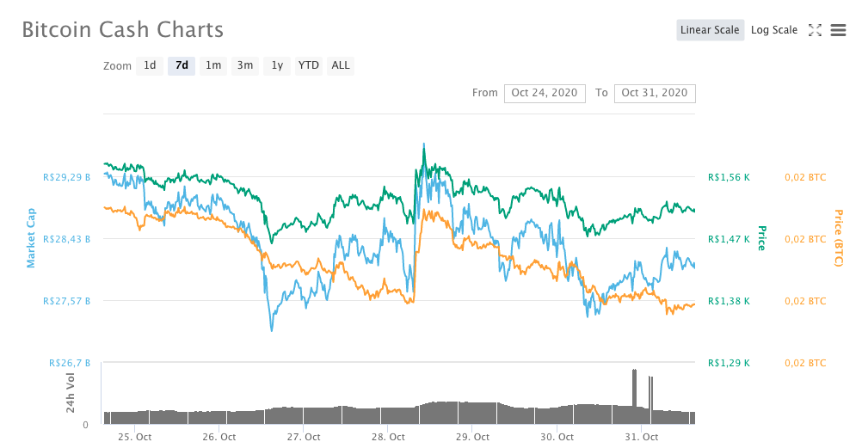The height and width of the screenshot is (448, 868).
Task: Set zoom range to 1y
Action: click(277, 65)
